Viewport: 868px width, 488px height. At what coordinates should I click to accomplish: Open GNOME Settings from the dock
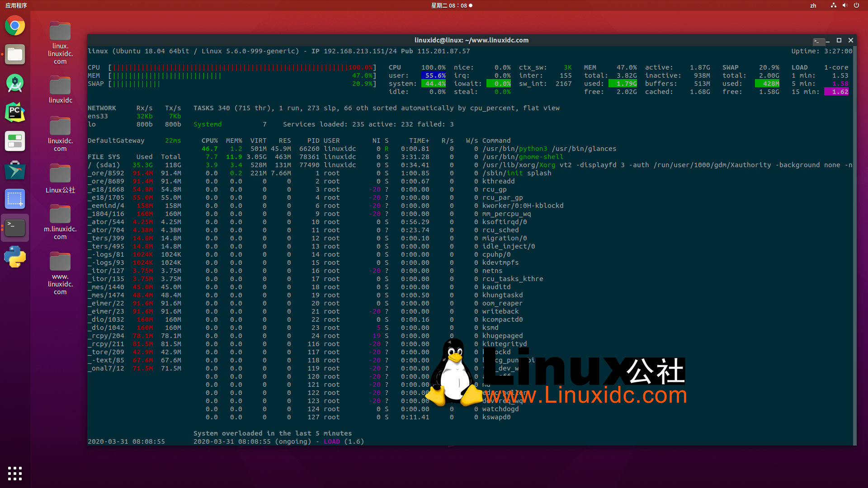(15, 141)
